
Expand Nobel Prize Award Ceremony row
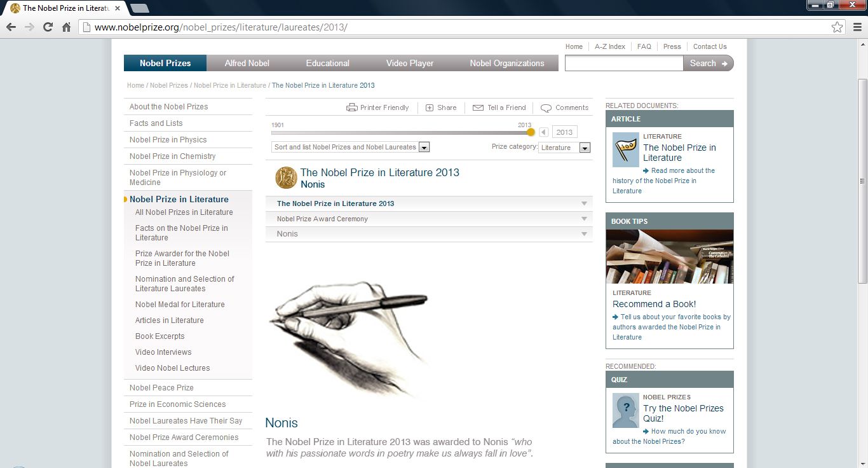pos(429,219)
